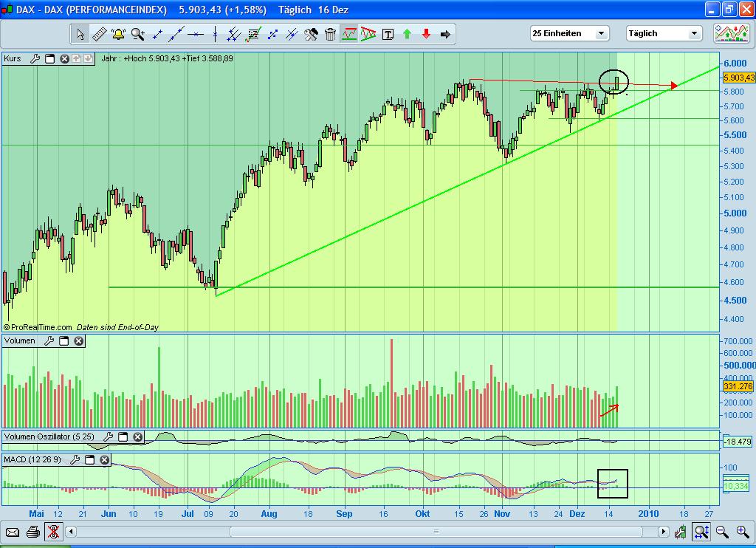Open the Volumen indicator settings wrench

tap(49, 340)
